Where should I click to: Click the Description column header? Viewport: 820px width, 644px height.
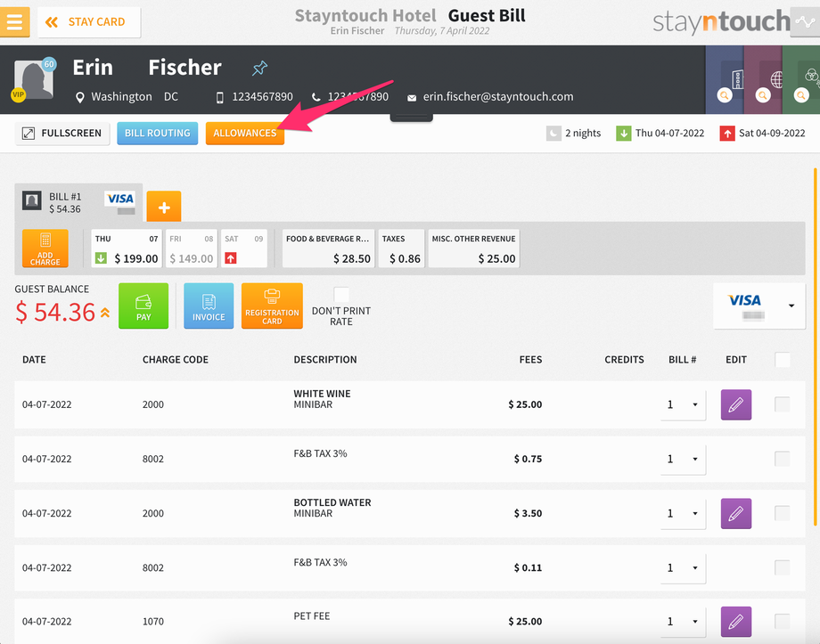point(325,360)
